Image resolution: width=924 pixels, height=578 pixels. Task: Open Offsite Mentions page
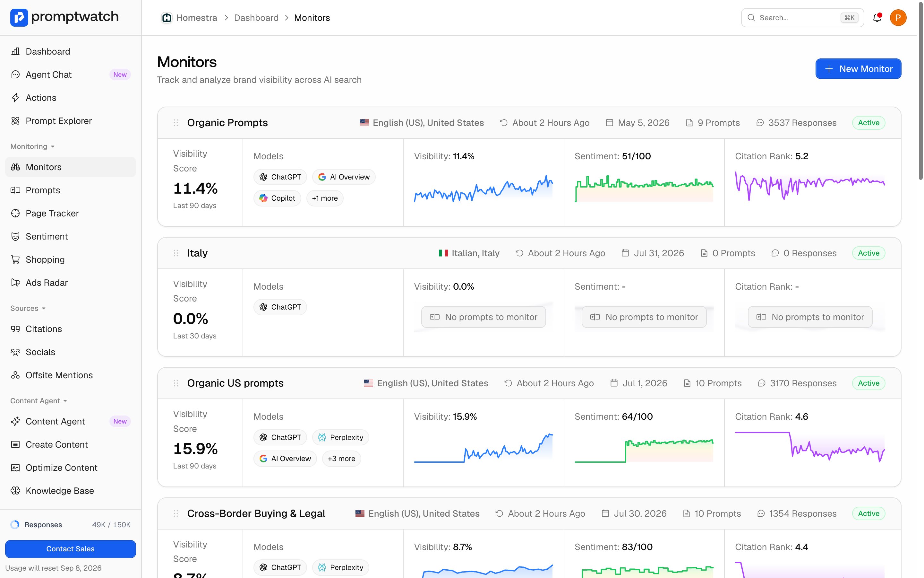point(71,375)
